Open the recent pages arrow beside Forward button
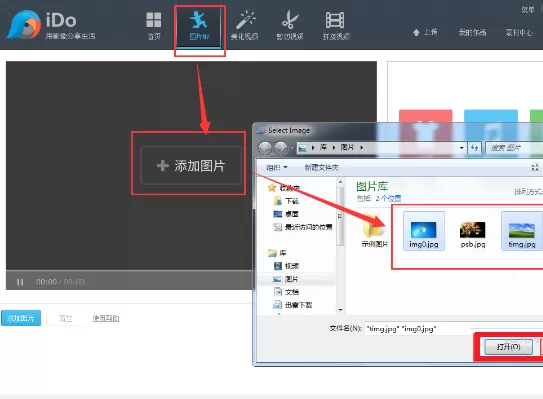The image size is (543, 399). pos(292,148)
